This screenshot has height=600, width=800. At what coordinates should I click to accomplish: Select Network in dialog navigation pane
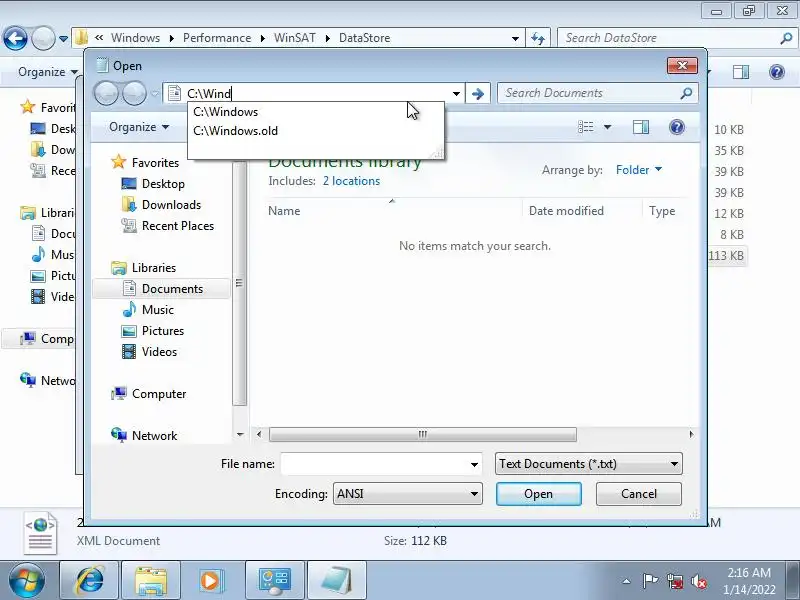point(154,436)
